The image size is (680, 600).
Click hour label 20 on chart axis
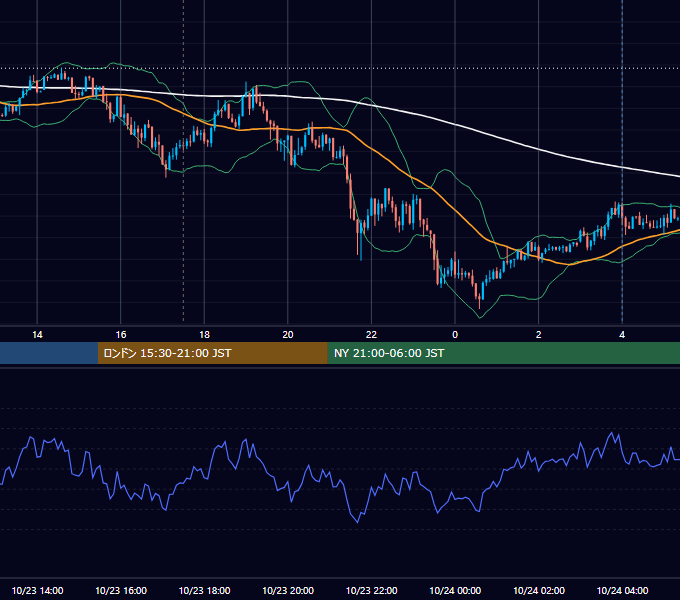pyautogui.click(x=288, y=335)
